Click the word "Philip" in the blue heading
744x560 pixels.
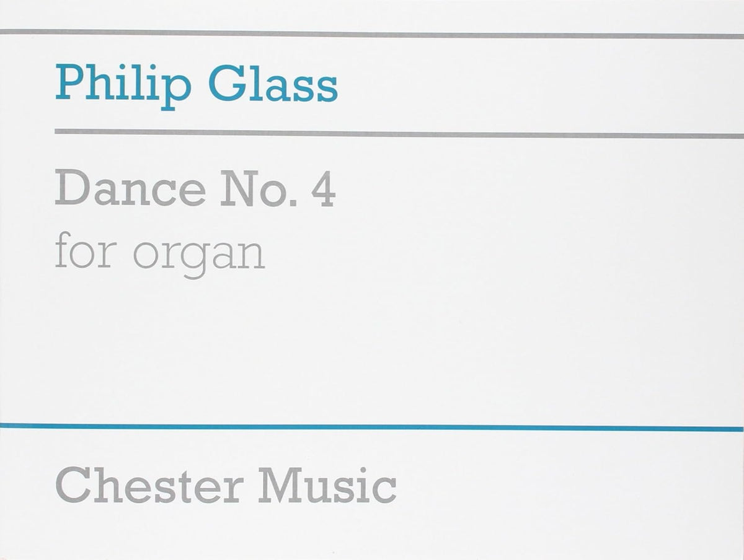pyautogui.click(x=123, y=86)
